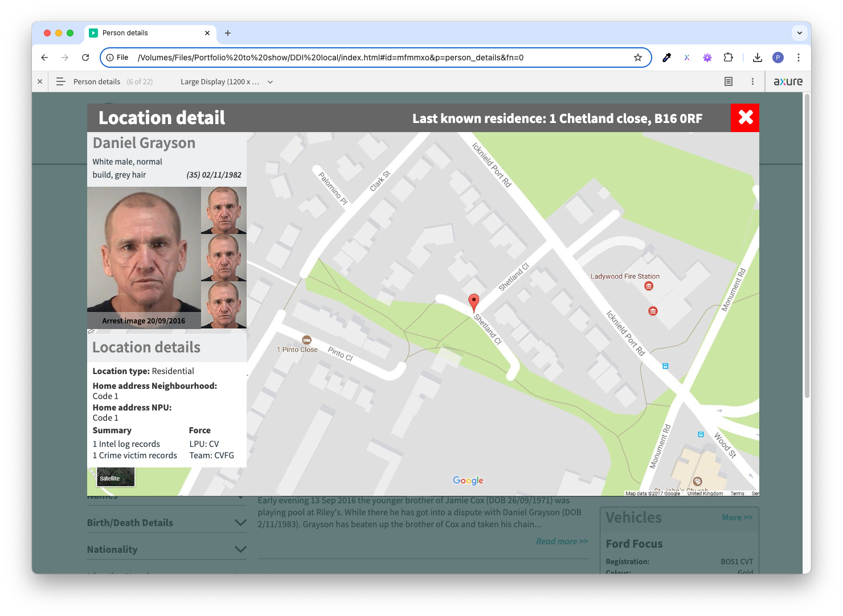Open the Axure player more-options menu

(752, 81)
